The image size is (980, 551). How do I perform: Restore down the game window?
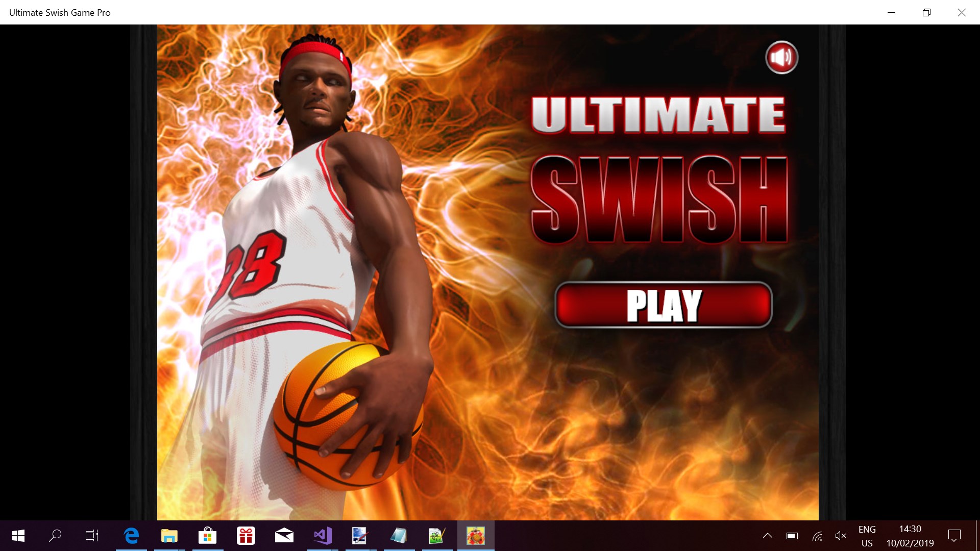(926, 12)
